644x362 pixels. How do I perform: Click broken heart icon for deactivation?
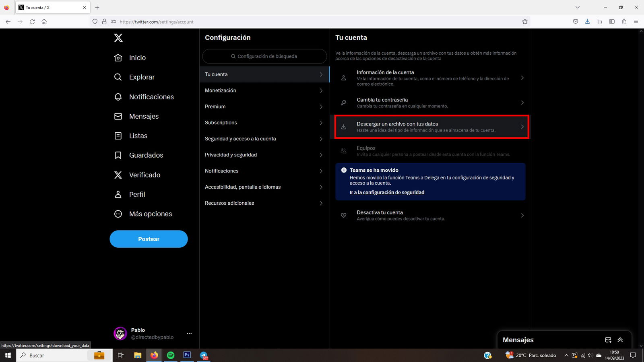coord(343,215)
